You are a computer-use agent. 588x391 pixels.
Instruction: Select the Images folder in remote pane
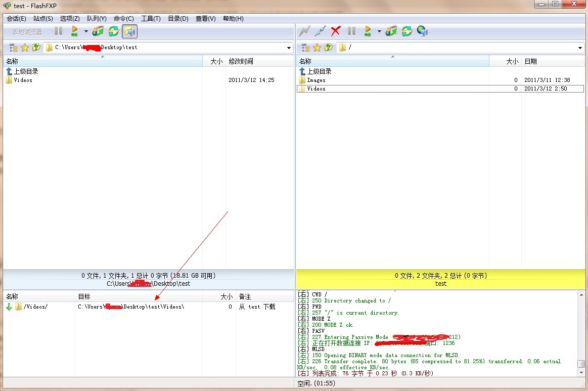[x=316, y=80]
